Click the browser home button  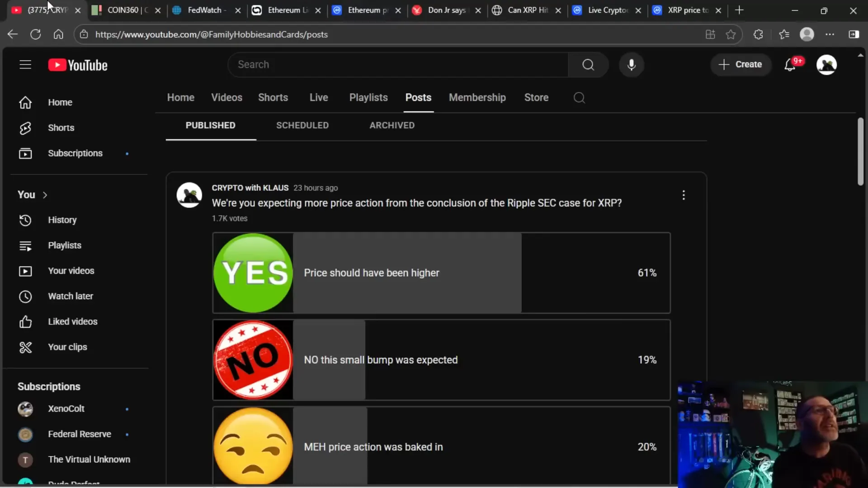pos(58,34)
